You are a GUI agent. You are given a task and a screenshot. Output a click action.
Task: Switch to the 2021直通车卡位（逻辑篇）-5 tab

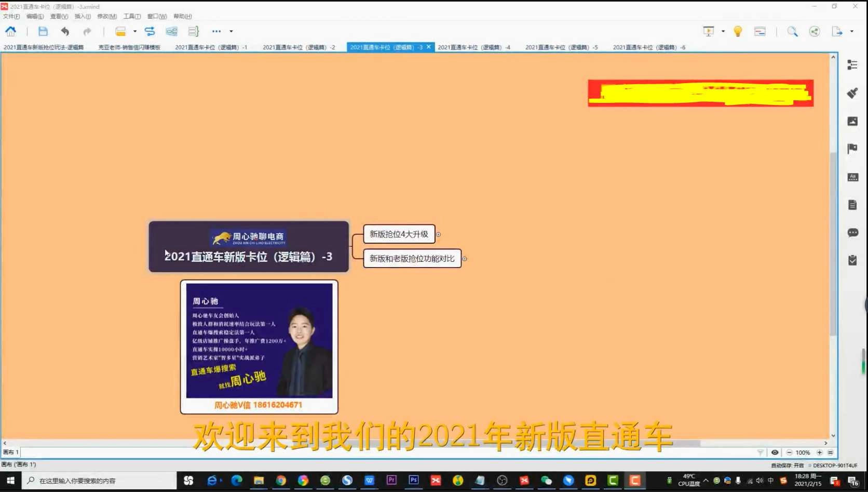pyautogui.click(x=561, y=47)
